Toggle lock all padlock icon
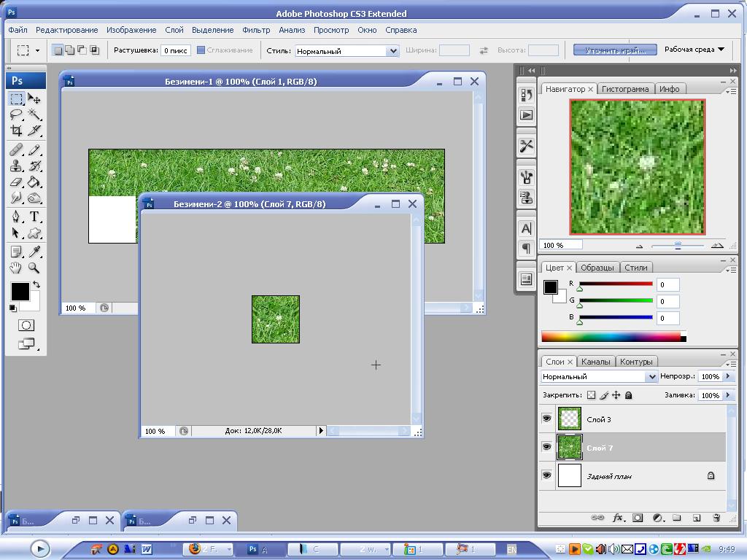The width and height of the screenshot is (747, 560). coord(628,394)
